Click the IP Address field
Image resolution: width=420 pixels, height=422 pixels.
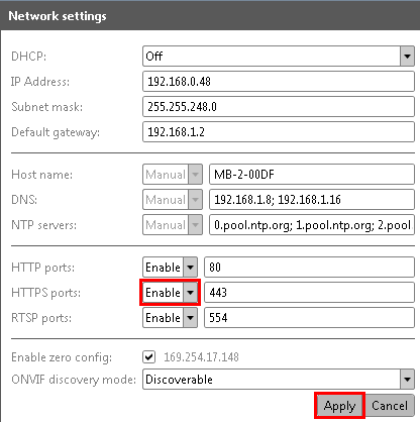click(278, 82)
